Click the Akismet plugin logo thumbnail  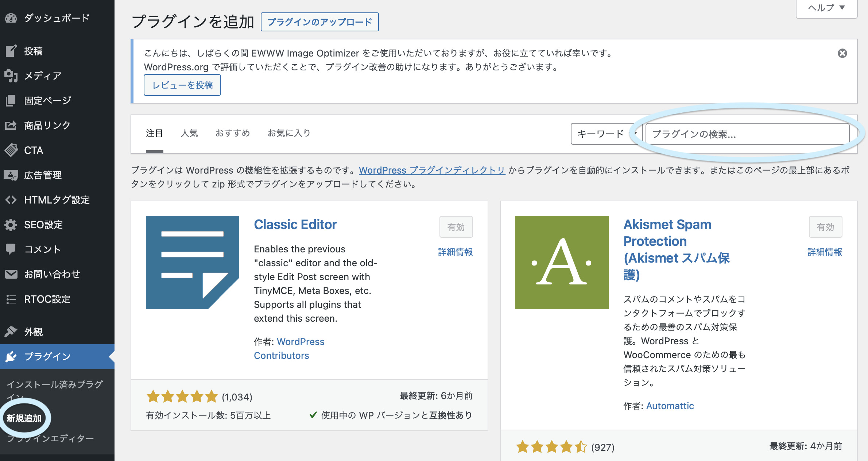click(562, 263)
